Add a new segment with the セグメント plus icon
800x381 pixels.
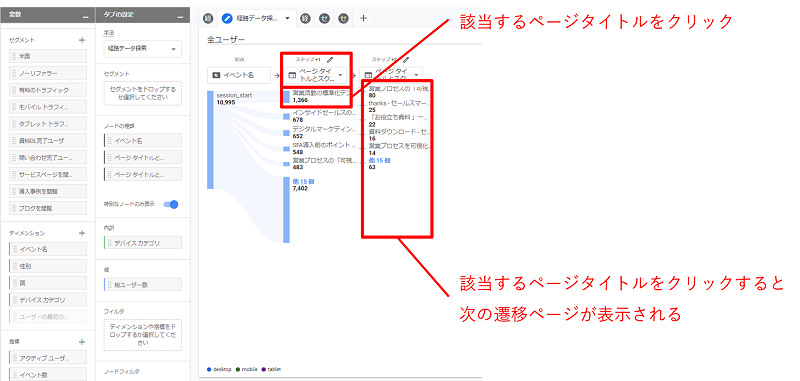(82, 40)
